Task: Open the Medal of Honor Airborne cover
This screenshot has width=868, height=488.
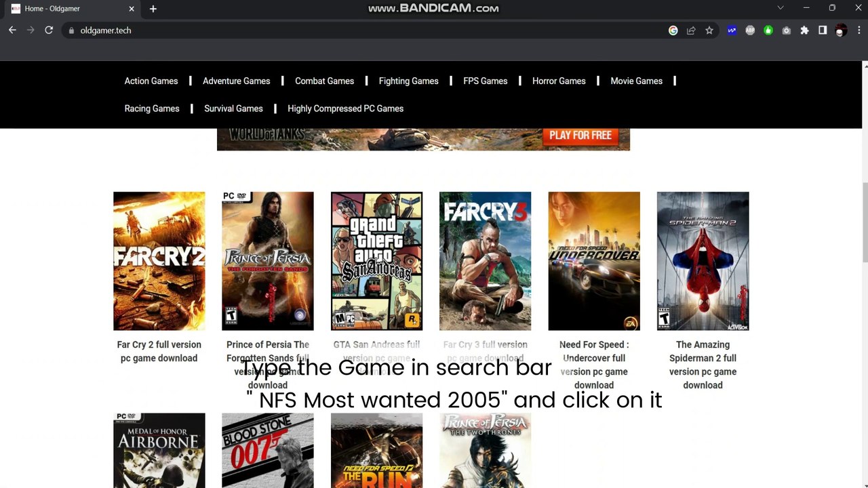Action: 159,451
